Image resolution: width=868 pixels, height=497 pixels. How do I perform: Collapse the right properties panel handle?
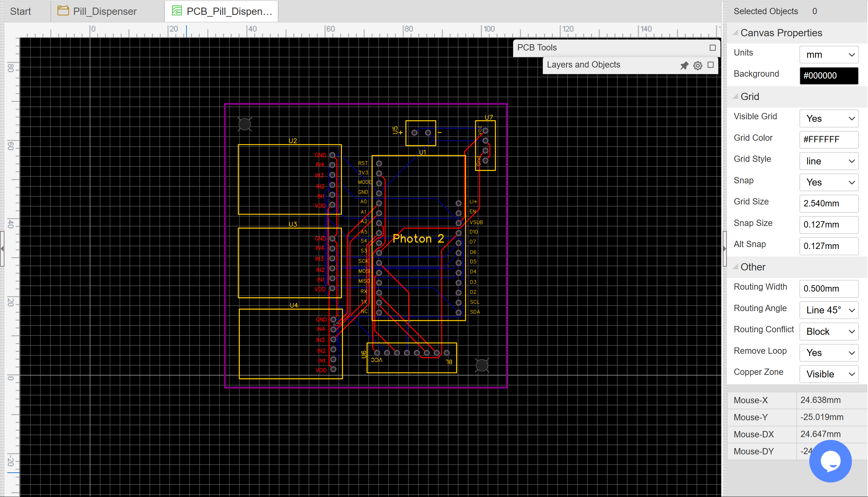coord(725,249)
